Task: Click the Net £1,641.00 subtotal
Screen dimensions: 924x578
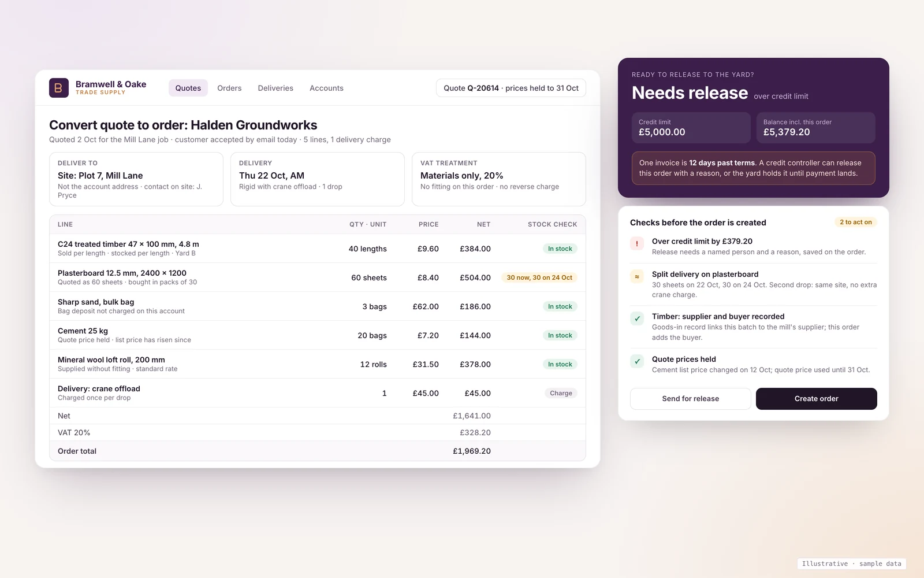Action: tap(472, 416)
